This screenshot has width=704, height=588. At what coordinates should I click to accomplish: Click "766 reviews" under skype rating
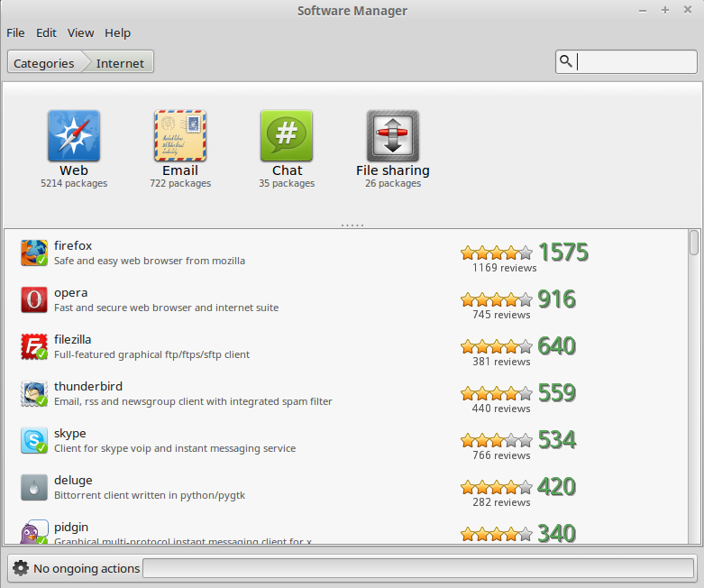(501, 455)
